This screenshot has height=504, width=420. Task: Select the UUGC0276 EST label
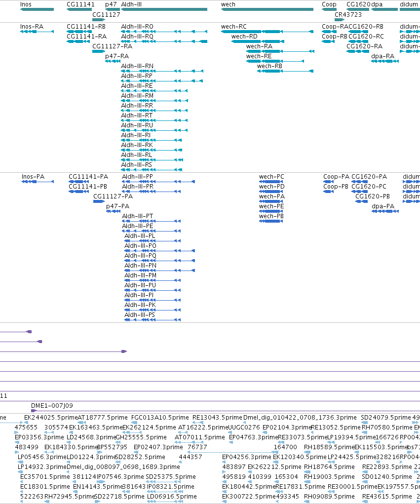244,427
